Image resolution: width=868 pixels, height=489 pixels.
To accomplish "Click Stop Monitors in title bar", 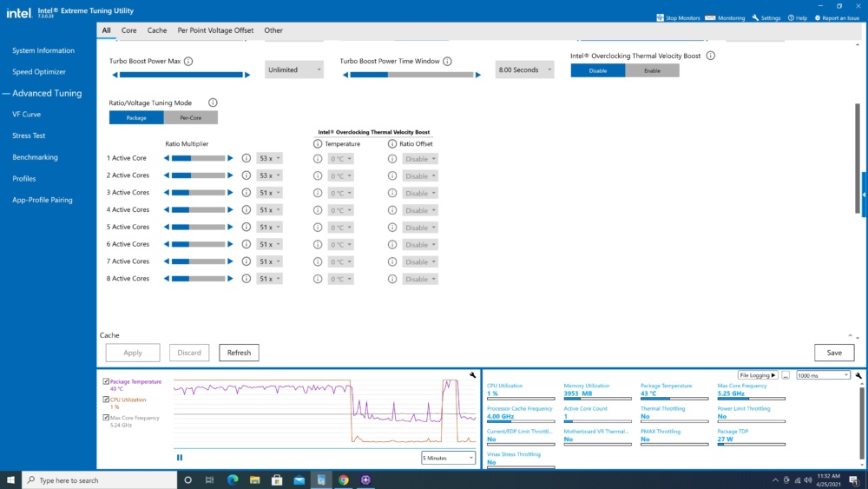I will click(x=678, y=17).
